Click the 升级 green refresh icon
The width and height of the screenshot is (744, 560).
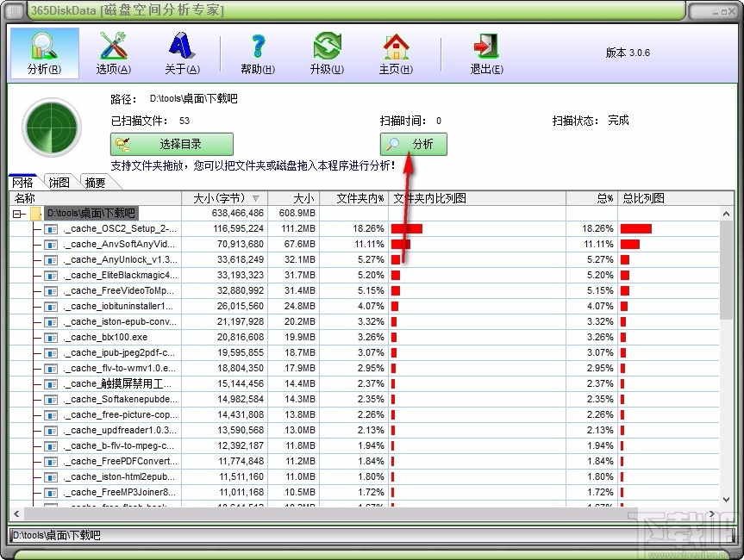(x=326, y=47)
